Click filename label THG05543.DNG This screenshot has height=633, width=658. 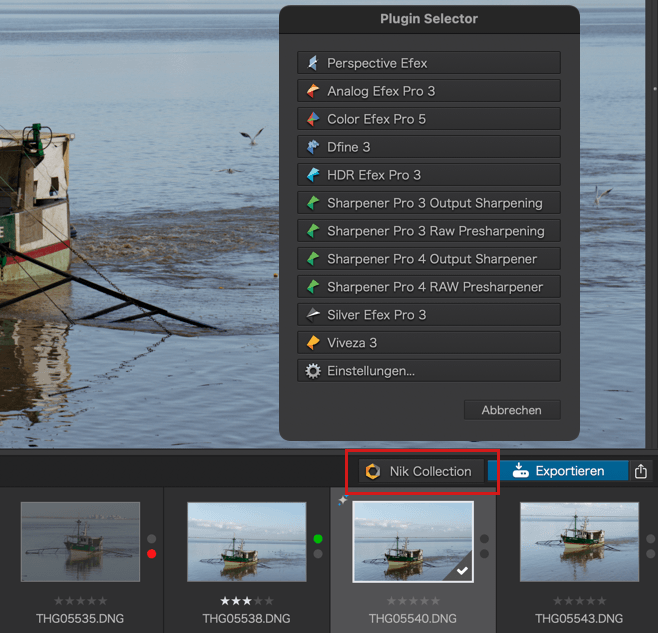pyautogui.click(x=579, y=618)
